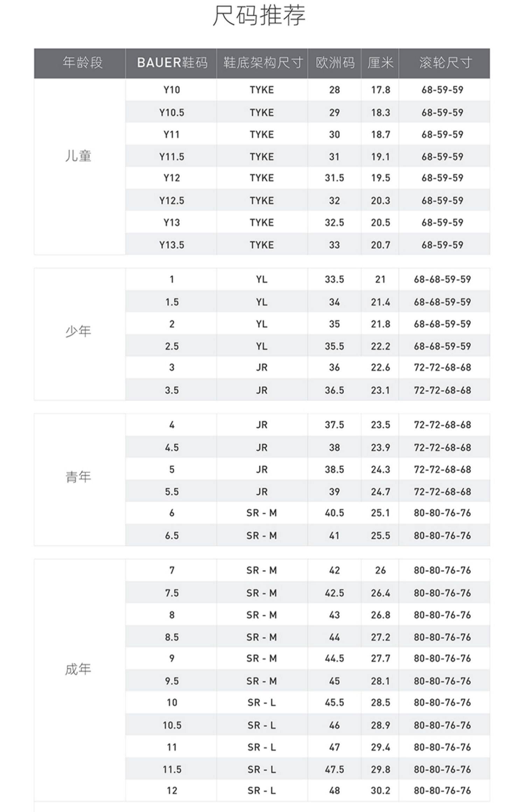Select the 儿童 age group label
This screenshot has width=525, height=812.
tap(78, 156)
